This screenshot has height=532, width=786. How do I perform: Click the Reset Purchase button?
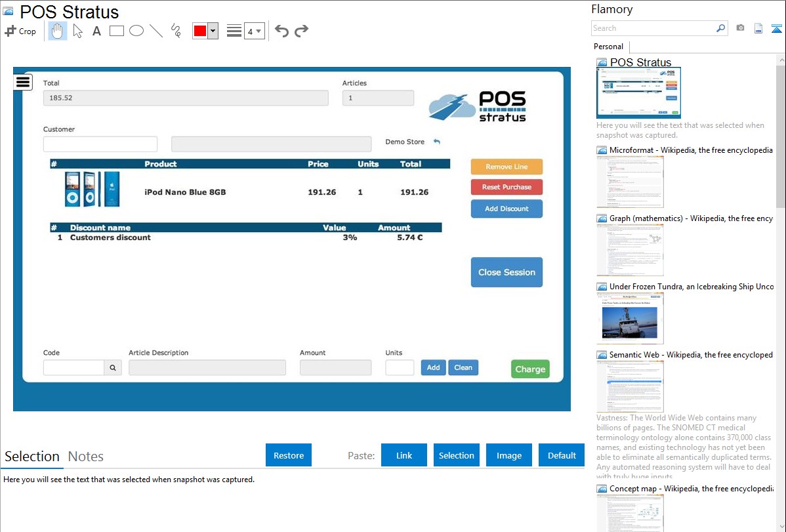click(x=507, y=187)
